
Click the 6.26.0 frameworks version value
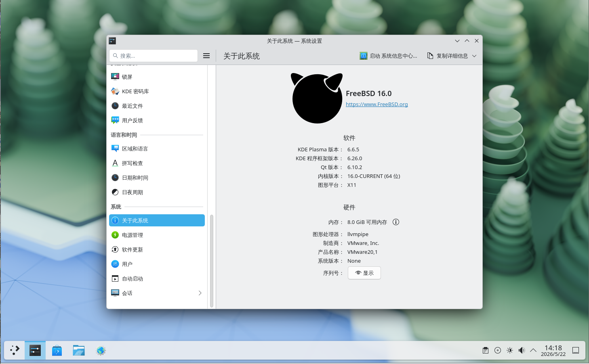point(355,158)
